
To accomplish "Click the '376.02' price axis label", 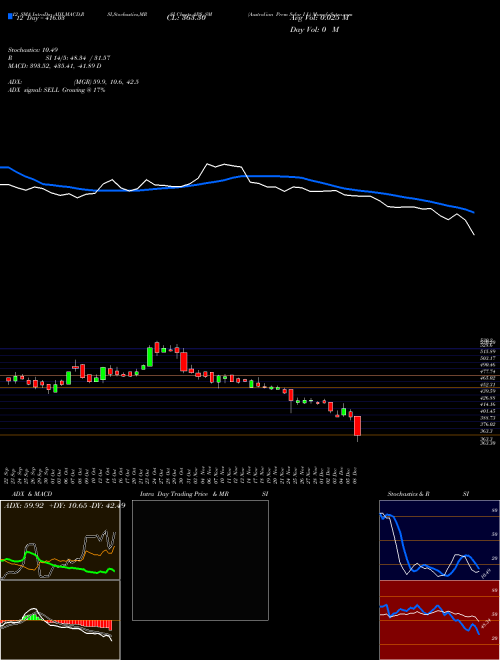I will point(488,424).
